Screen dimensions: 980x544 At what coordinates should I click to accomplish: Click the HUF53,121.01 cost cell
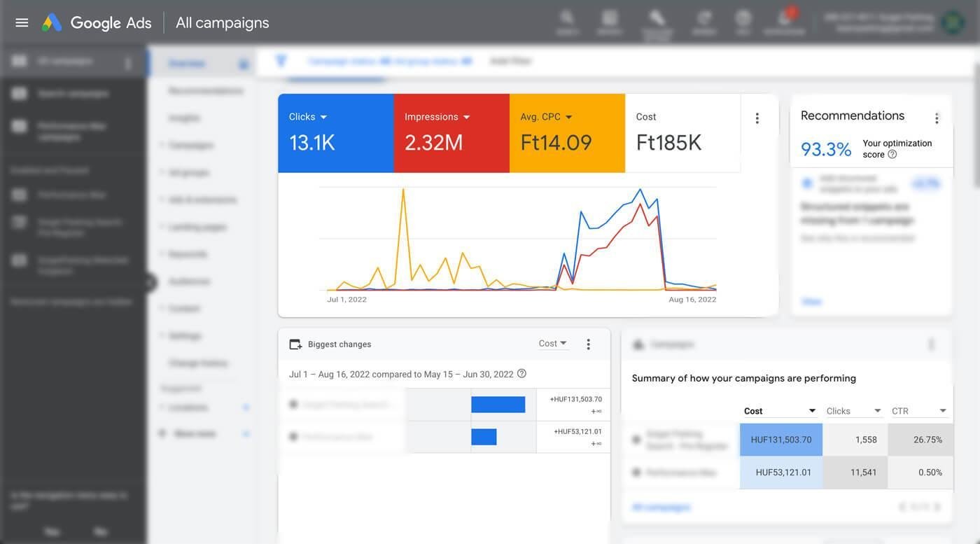coord(781,473)
